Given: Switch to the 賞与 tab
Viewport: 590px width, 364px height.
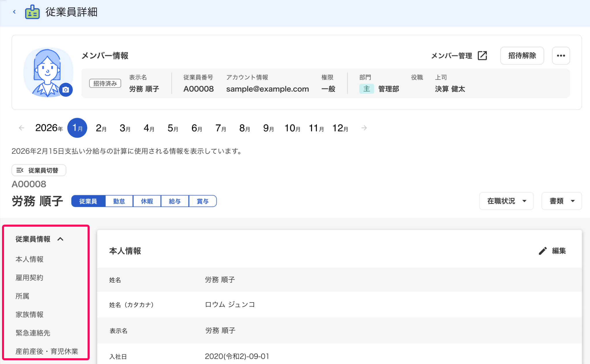Looking at the screenshot, I should click(x=203, y=201).
